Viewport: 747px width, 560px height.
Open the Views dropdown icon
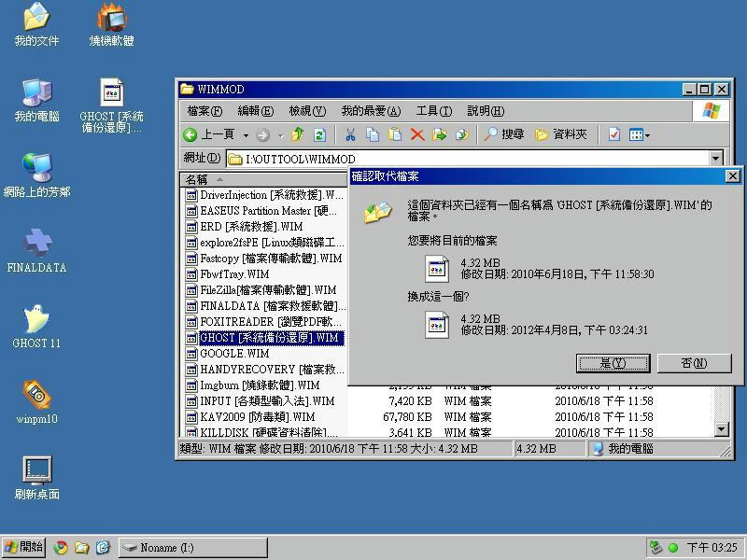coord(639,134)
